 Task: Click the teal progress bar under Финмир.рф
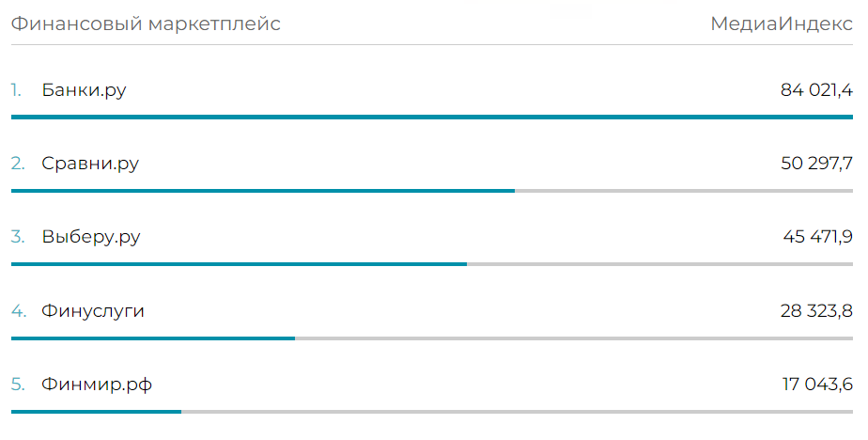97,411
